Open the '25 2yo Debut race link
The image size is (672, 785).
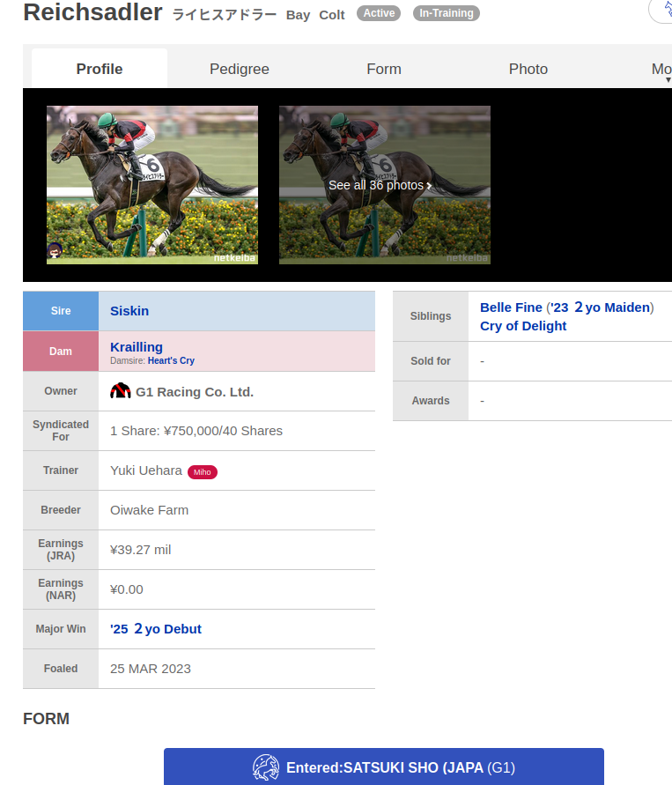(156, 629)
